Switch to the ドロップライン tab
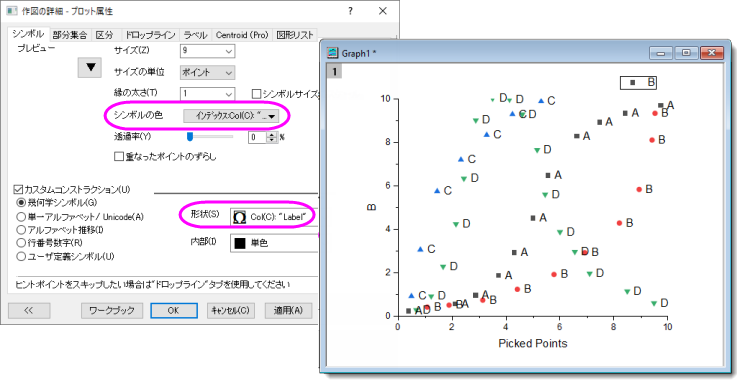 pos(150,35)
